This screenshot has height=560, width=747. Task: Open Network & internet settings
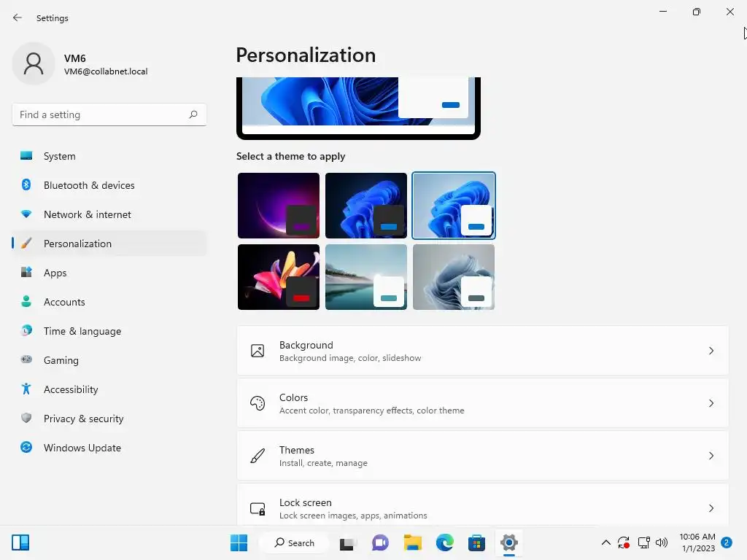[x=109, y=214]
